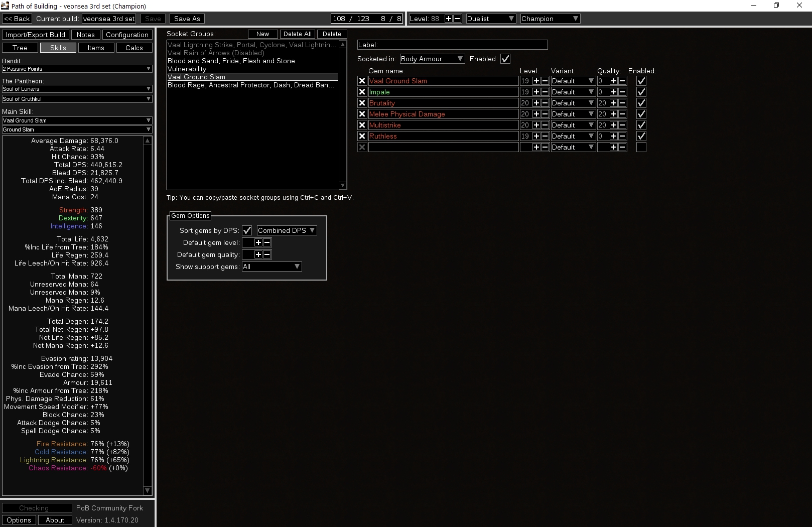Image resolution: width=812 pixels, height=527 pixels.
Task: Toggle the socket group Enabled checkbox
Action: [505, 58]
